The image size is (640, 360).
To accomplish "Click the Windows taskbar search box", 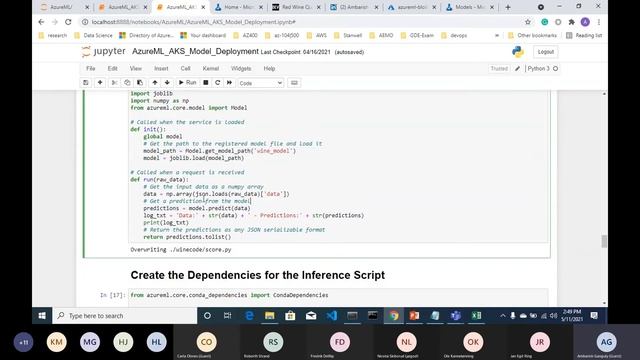I will click(x=124, y=316).
